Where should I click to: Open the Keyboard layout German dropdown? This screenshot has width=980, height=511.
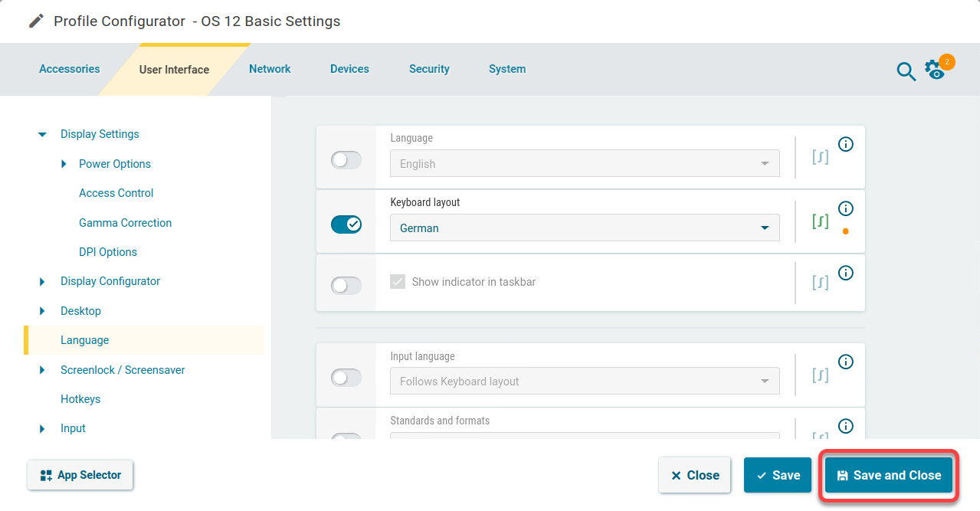click(584, 228)
